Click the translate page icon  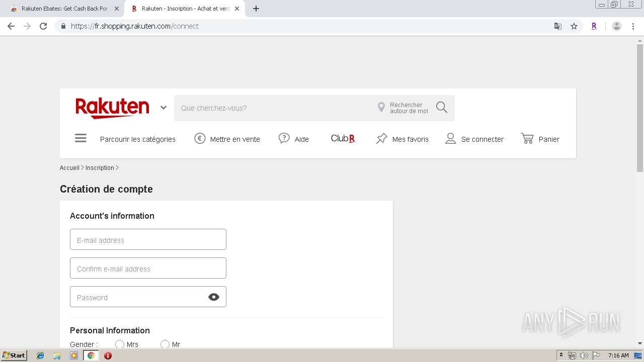tap(558, 26)
